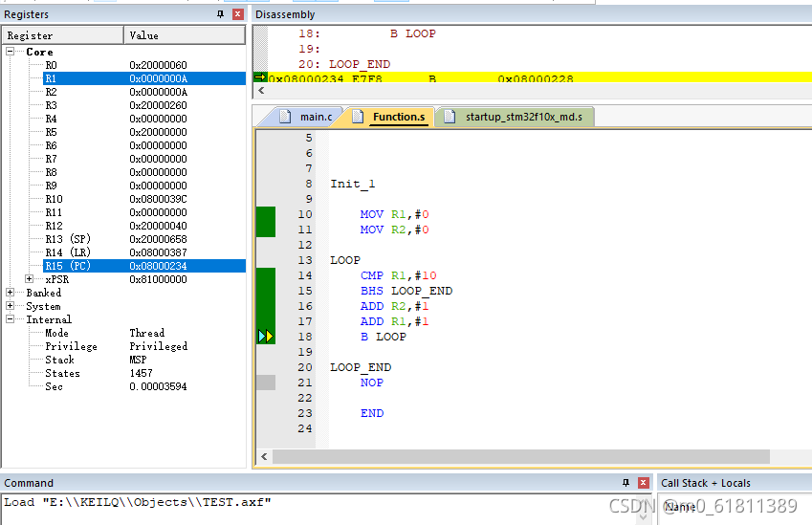Click the left scroll arrow of the editor scrollbar
Image resolution: width=812 pixels, height=525 pixels.
click(265, 456)
